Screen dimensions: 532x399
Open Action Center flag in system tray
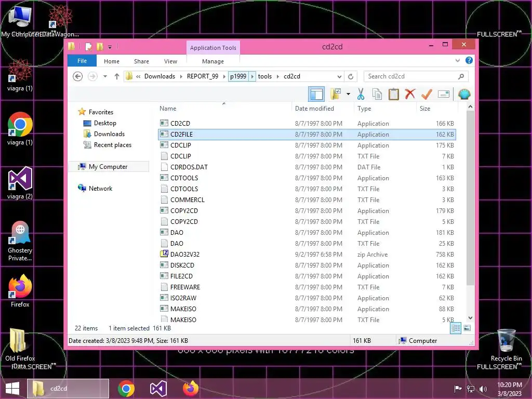click(458, 389)
